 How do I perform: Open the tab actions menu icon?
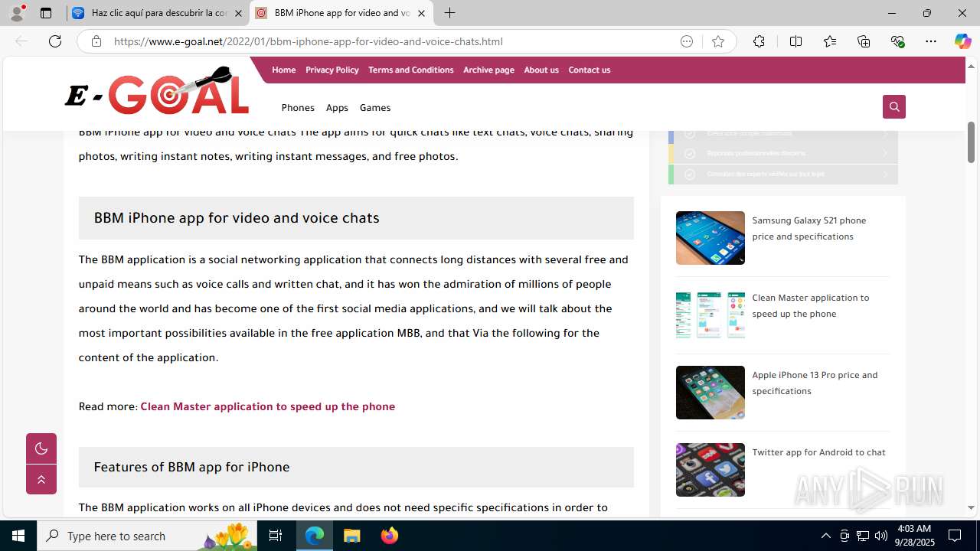pos(46,13)
